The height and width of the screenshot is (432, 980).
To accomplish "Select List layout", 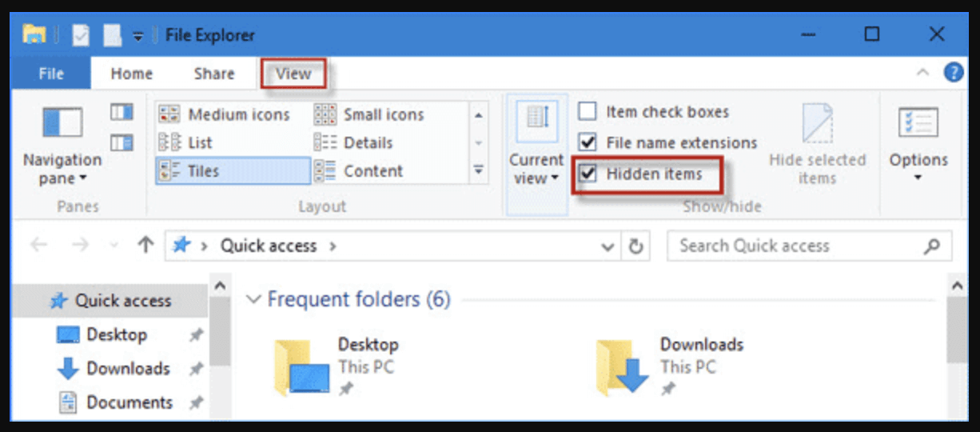I will click(x=185, y=143).
